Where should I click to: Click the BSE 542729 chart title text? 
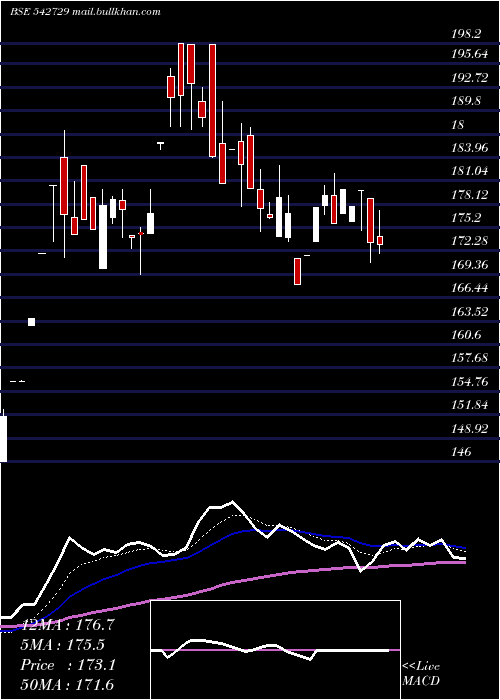tap(40, 12)
